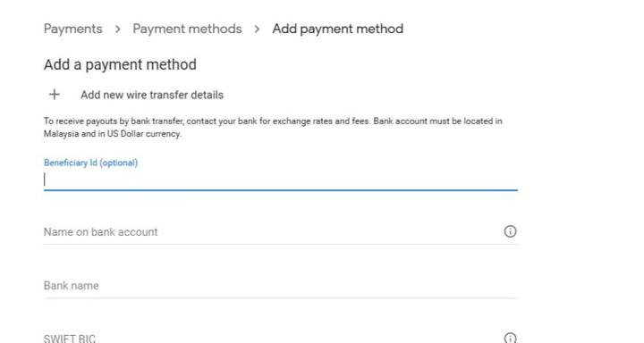Focus the Beneficiary Id input field
Image resolution: width=644 pixels, height=343 pixels.
click(x=281, y=180)
